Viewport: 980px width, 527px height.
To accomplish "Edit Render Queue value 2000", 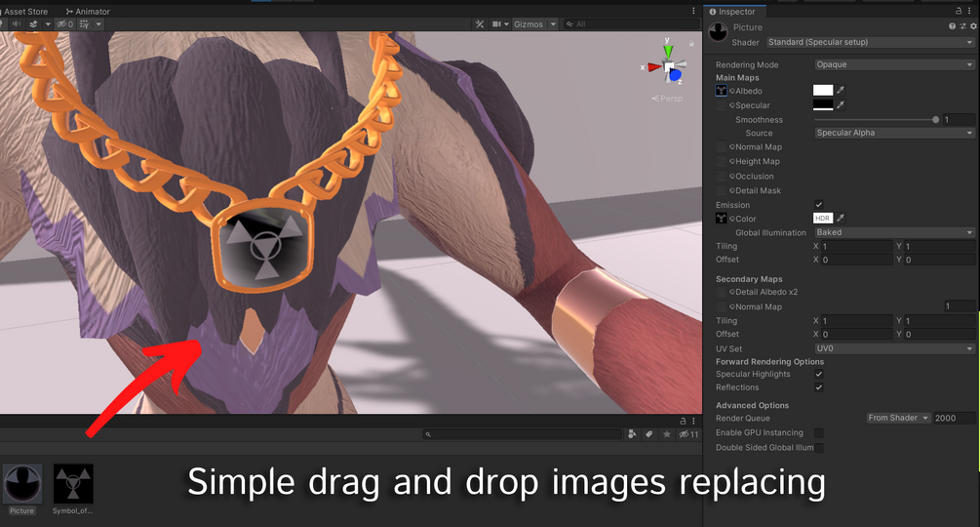I will coord(954,418).
